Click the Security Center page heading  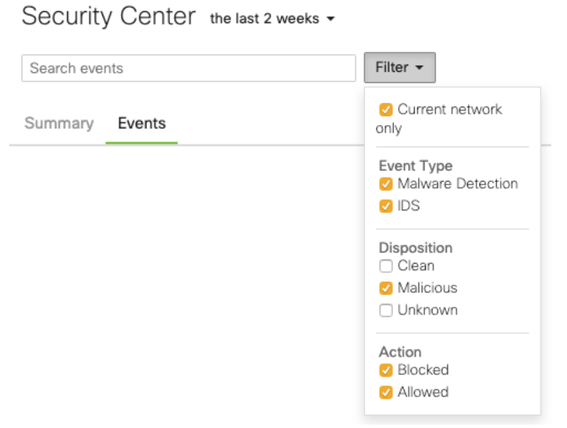coord(108,16)
